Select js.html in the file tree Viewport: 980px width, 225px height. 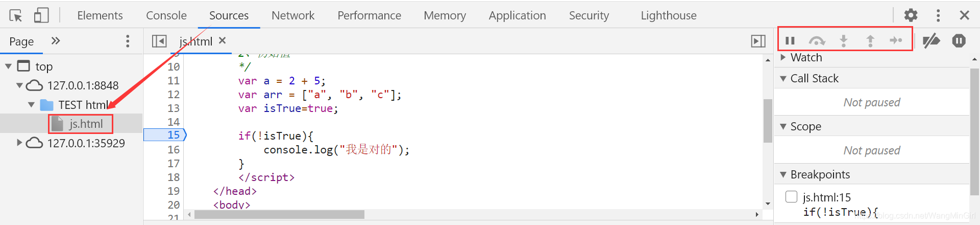(x=86, y=124)
